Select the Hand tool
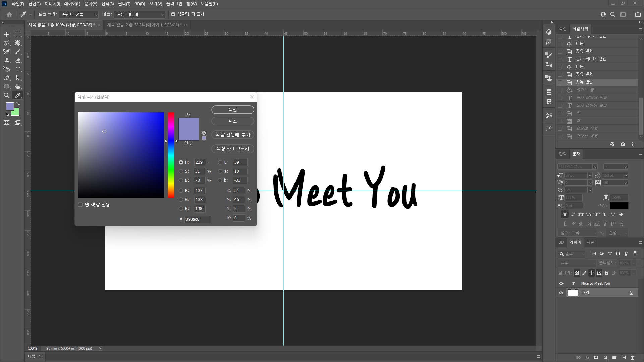The image size is (644, 362). pyautogui.click(x=18, y=86)
